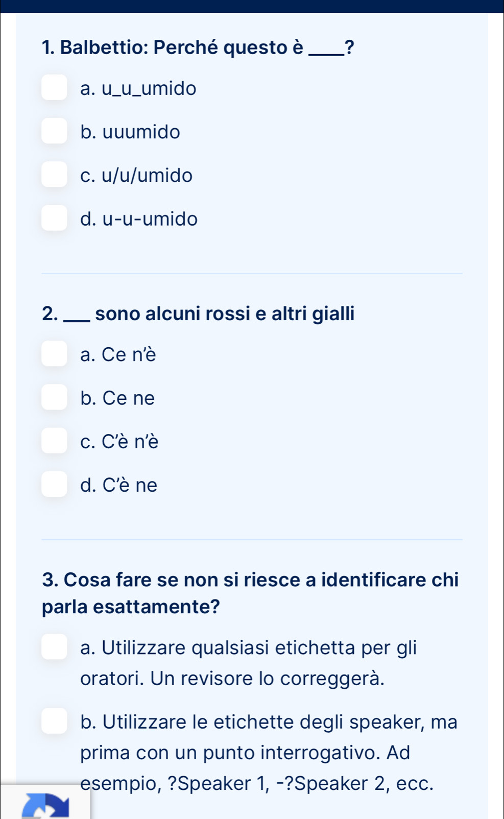Viewport: 504px width, 819px height.
Task: Click the 'c. u/u/umido' answer text
Action: point(136,176)
